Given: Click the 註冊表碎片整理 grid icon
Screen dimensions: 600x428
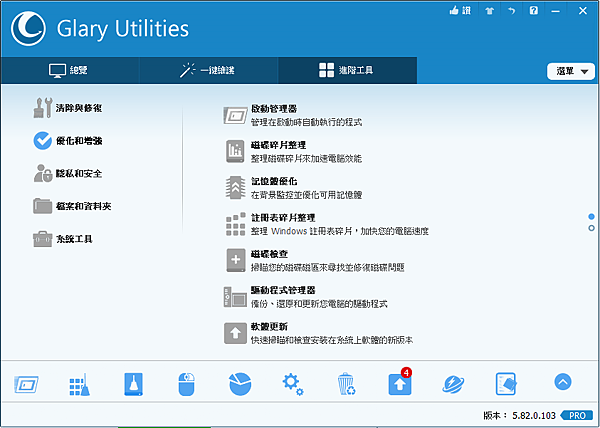Looking at the screenshot, I should [235, 225].
